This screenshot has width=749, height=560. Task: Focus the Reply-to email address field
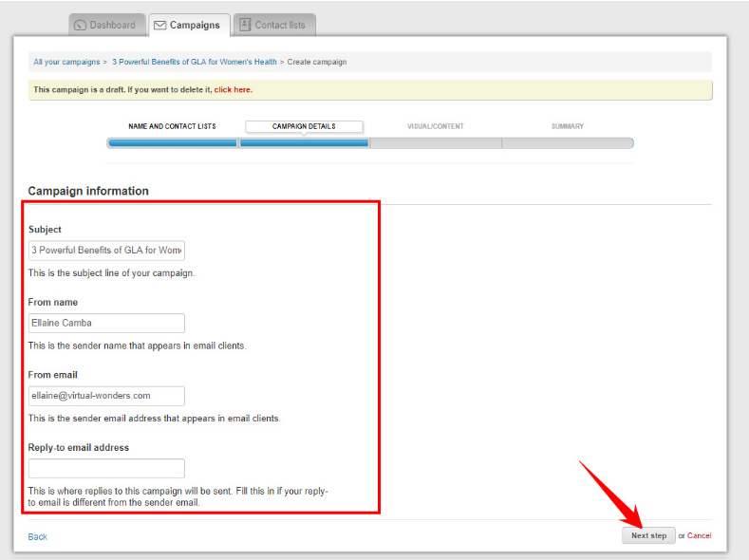point(106,468)
